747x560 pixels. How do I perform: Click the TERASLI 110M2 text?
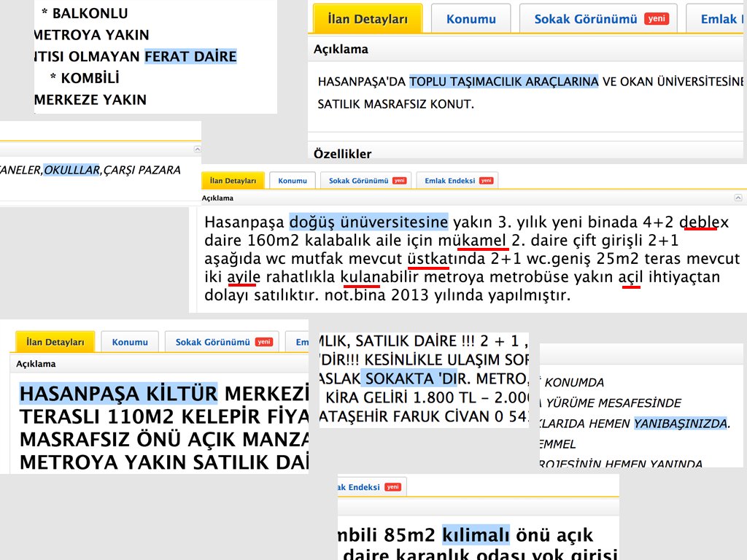coord(98,416)
